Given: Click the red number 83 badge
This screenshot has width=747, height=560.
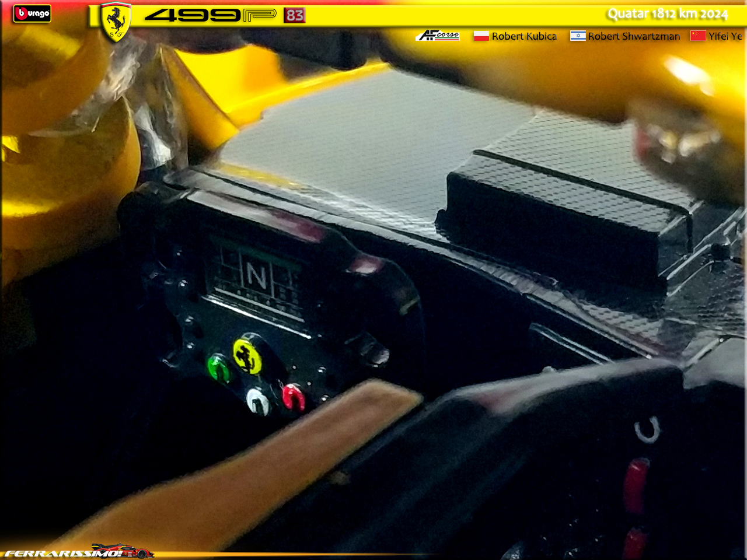Looking at the screenshot, I should 295,15.
